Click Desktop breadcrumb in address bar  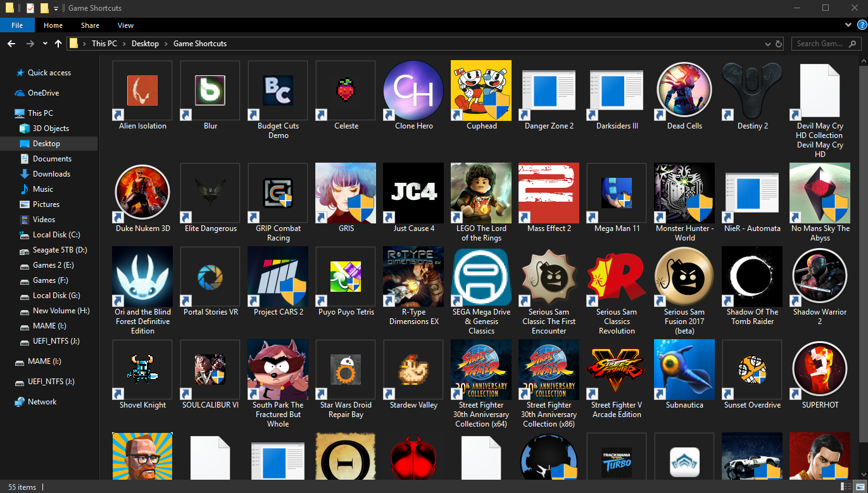(x=145, y=44)
